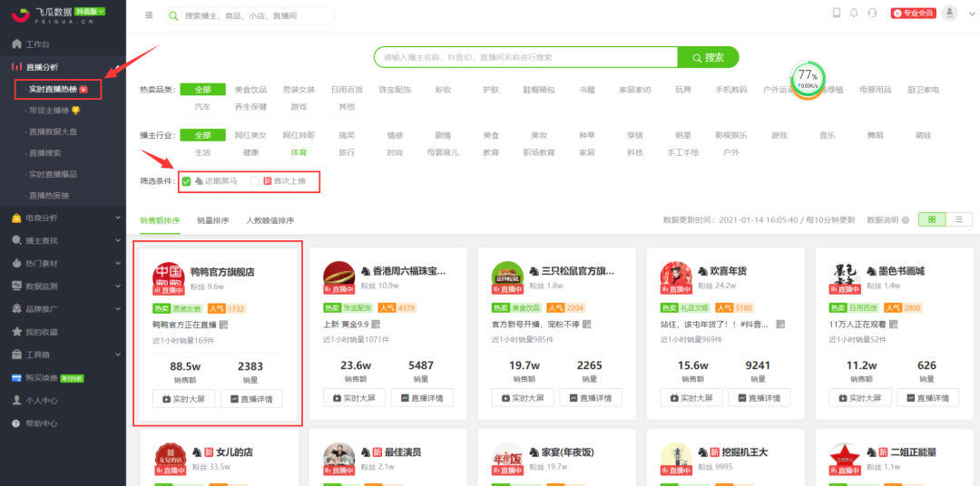The height and width of the screenshot is (486, 980).
Task: Open 直播热度榜 in the sidebar
Action: (x=49, y=196)
